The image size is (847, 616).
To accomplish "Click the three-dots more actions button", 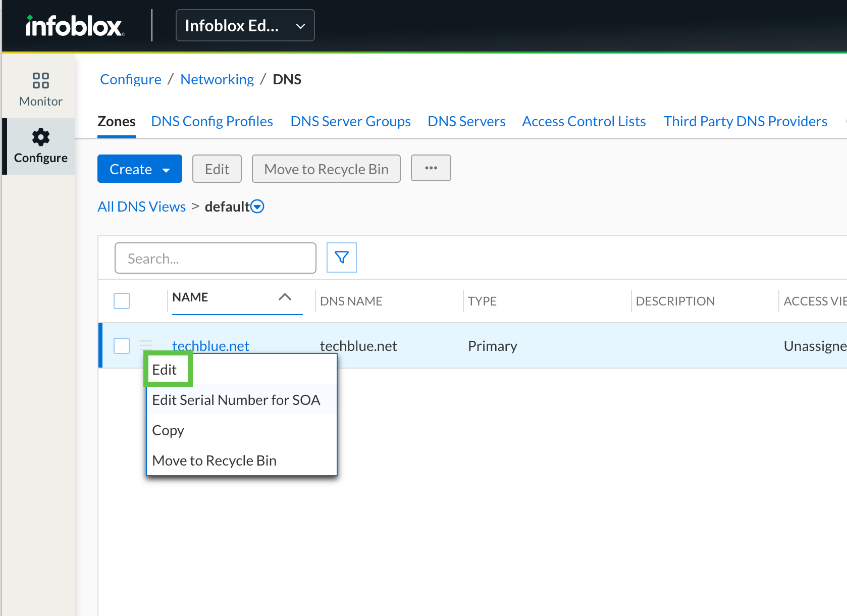I will pyautogui.click(x=431, y=168).
